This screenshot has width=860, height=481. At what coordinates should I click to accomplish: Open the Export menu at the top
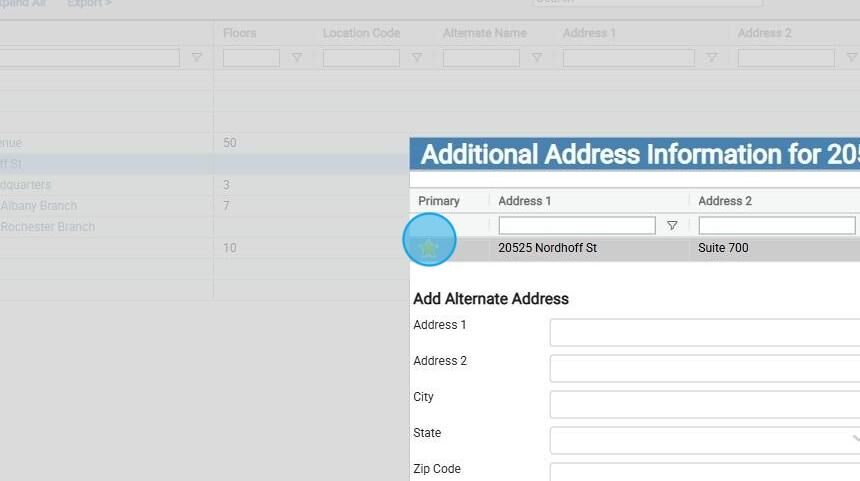tap(89, 3)
